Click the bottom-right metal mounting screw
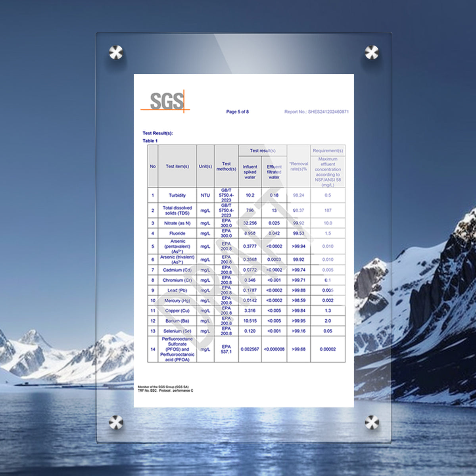Image resolution: width=476 pixels, height=476 pixels. tap(372, 422)
